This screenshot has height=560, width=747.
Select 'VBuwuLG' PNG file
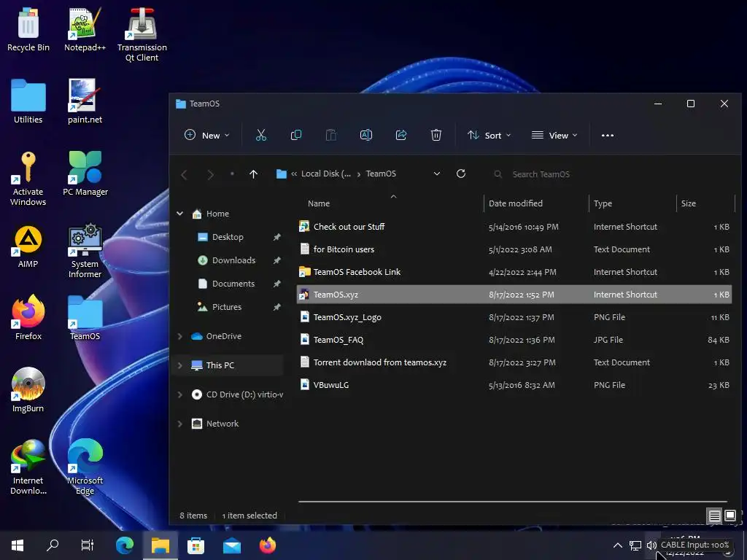click(514, 385)
